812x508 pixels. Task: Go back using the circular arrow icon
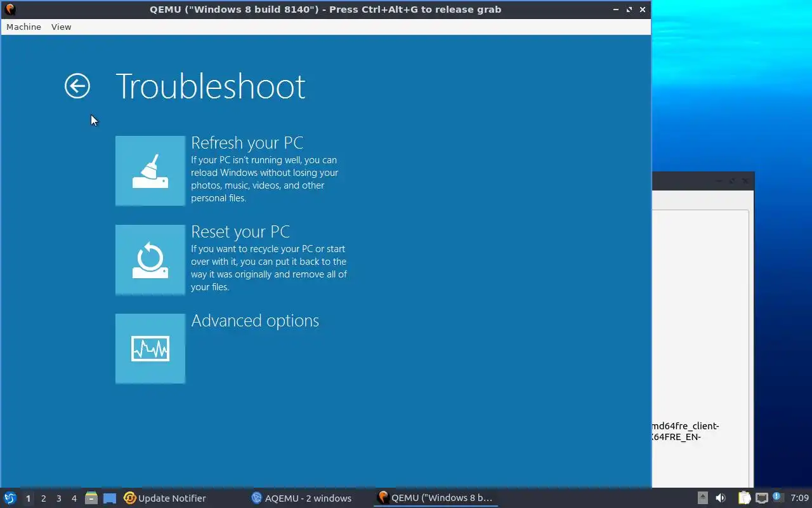(x=77, y=86)
